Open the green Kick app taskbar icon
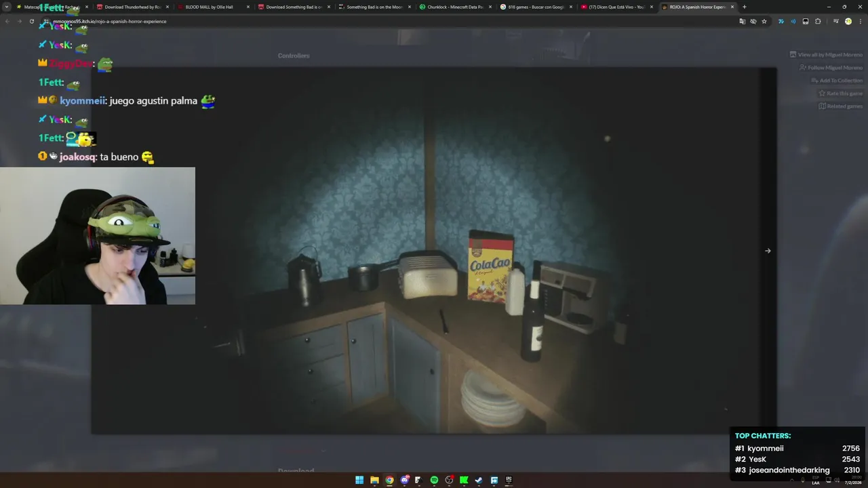 [x=464, y=480]
